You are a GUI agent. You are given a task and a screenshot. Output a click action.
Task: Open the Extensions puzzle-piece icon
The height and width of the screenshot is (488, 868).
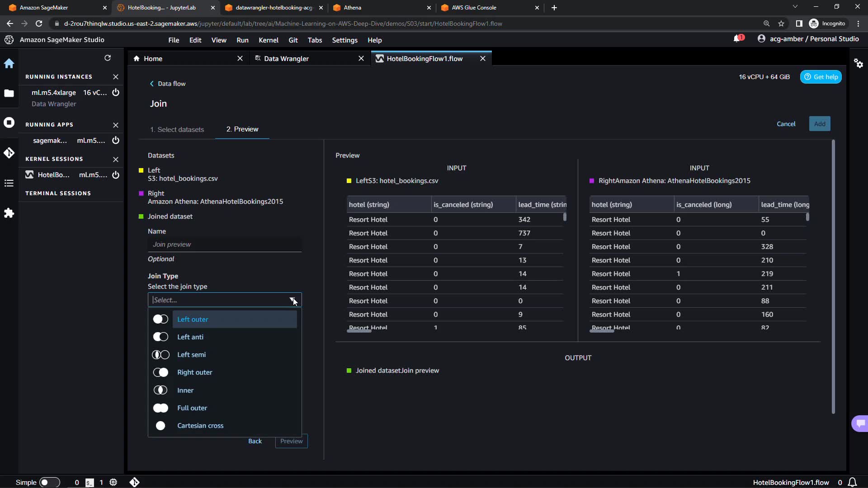click(x=9, y=213)
